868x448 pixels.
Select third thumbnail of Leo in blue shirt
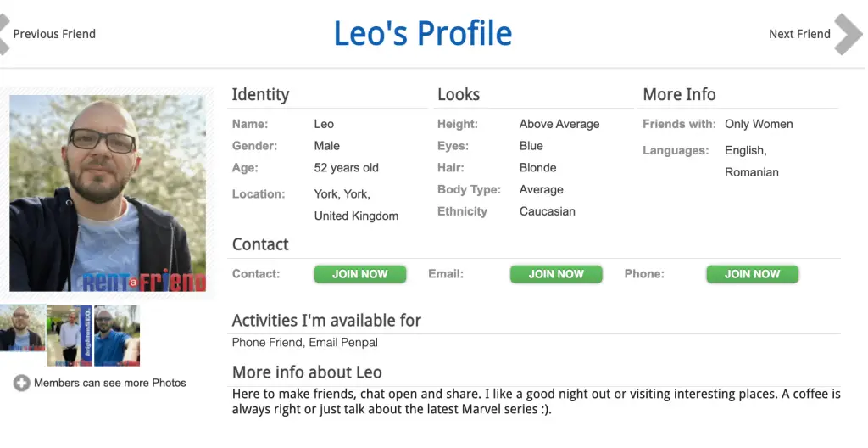point(117,335)
